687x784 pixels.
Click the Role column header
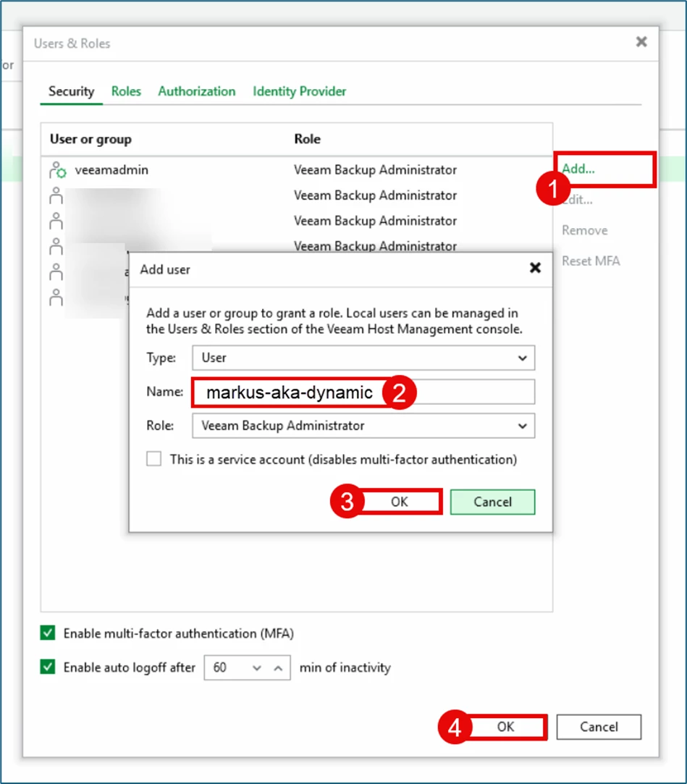(307, 139)
